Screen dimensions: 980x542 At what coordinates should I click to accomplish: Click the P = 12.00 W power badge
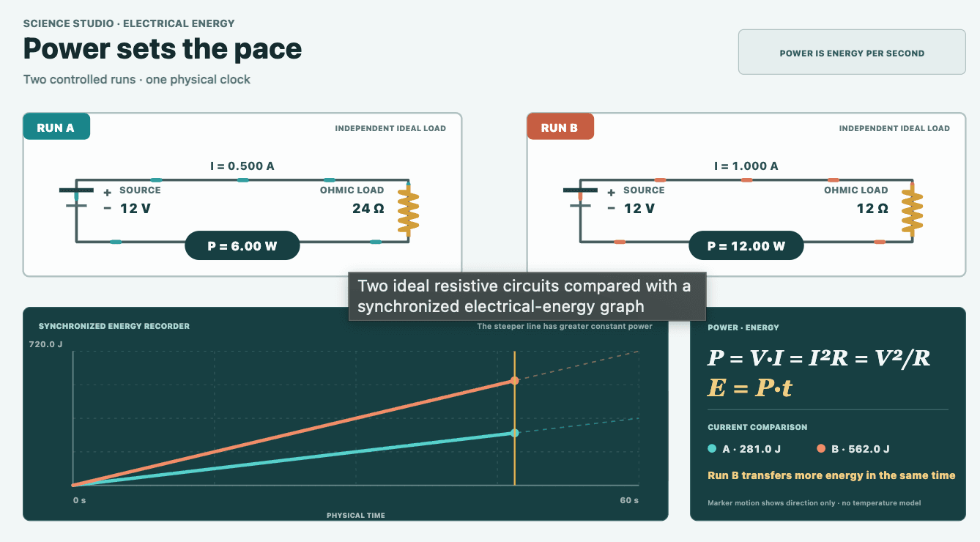tap(746, 246)
